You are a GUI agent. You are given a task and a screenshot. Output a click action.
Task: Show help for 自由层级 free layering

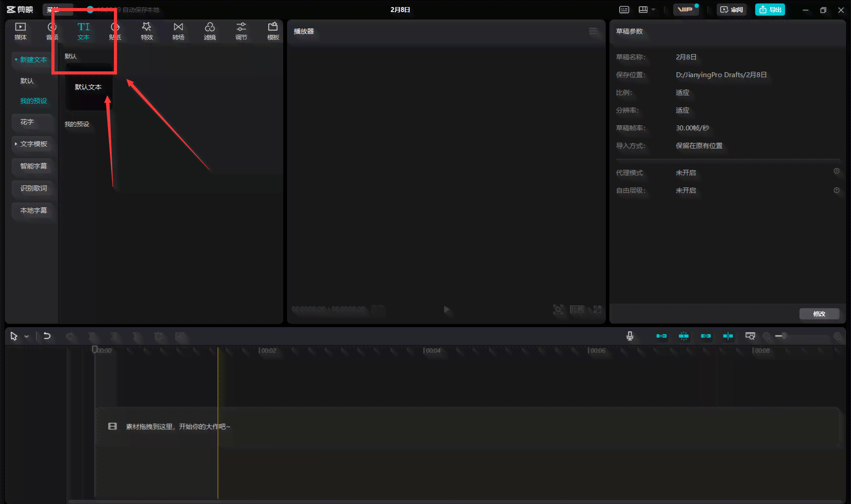[x=836, y=191]
